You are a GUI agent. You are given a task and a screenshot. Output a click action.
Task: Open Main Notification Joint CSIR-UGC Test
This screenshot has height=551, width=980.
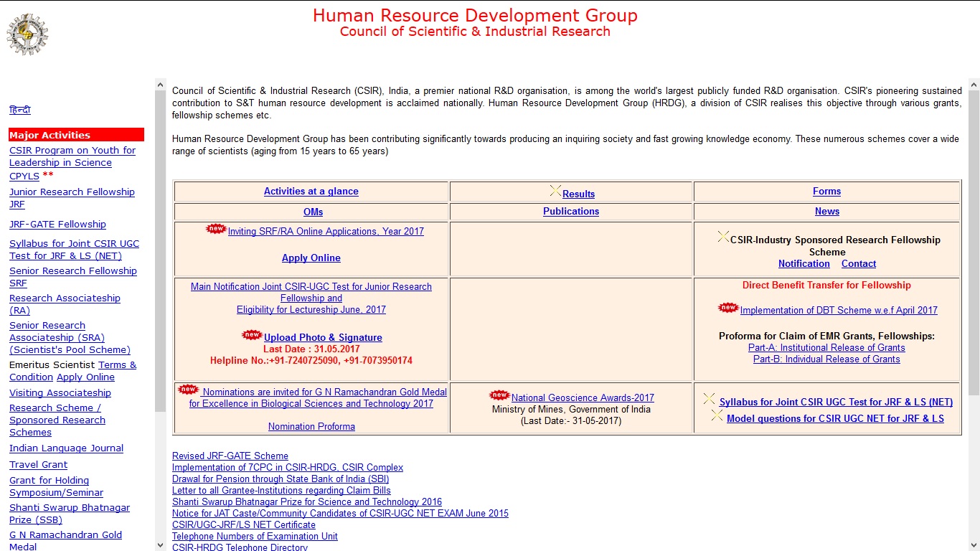click(311, 298)
